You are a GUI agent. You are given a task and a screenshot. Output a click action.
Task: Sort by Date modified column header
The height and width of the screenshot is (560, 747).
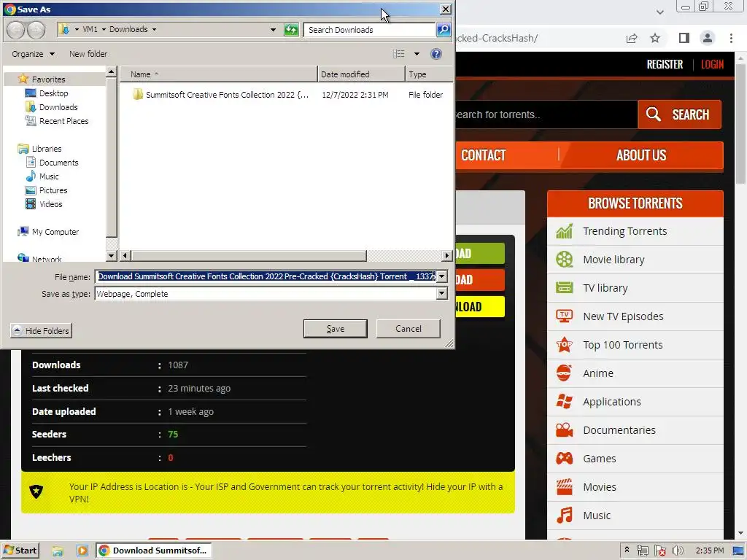[361, 74]
